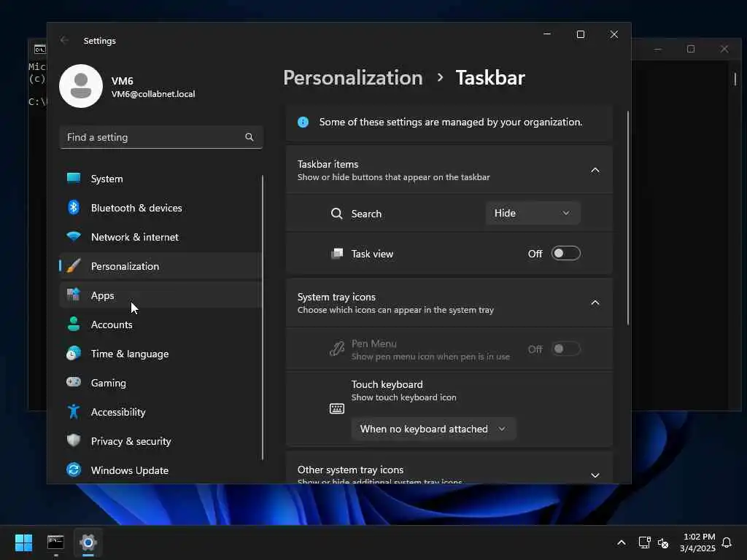Click the Network & internet wifi icon

pyautogui.click(x=74, y=236)
